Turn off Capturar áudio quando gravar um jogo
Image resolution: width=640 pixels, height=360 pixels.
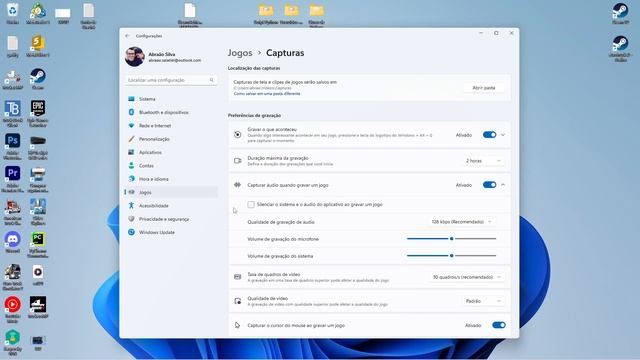[489, 185]
